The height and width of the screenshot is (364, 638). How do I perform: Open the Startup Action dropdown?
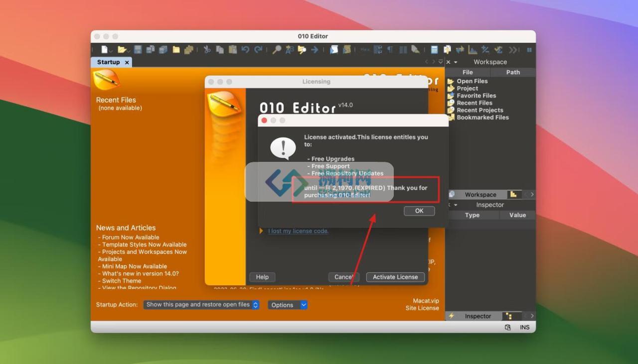click(201, 305)
